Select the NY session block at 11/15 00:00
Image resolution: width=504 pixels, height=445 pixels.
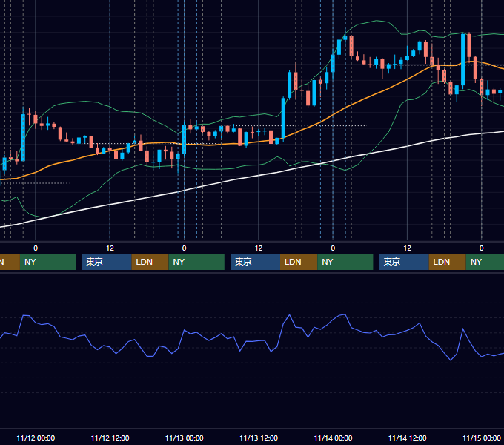[485, 262]
